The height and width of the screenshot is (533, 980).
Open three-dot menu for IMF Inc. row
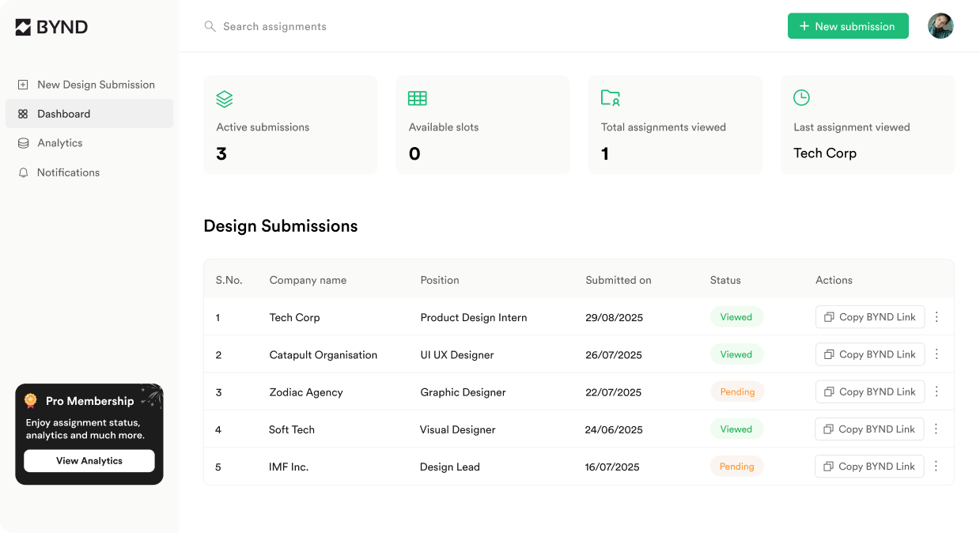(x=936, y=467)
